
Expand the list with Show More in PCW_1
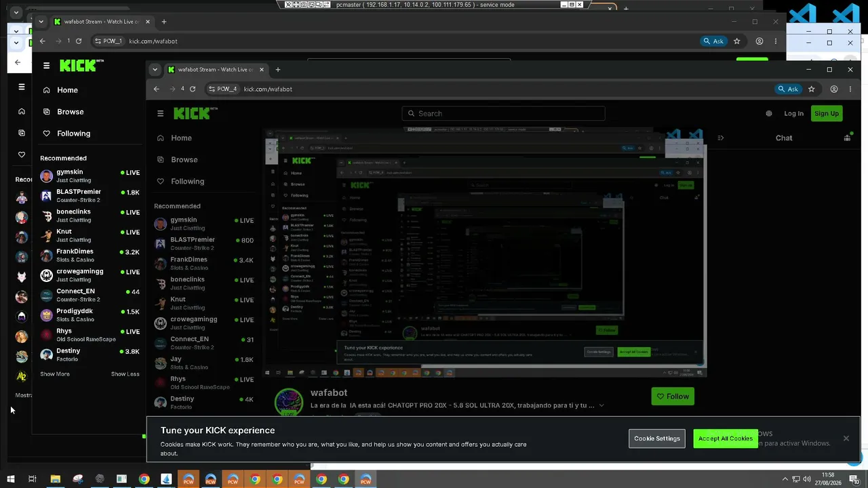tap(55, 374)
